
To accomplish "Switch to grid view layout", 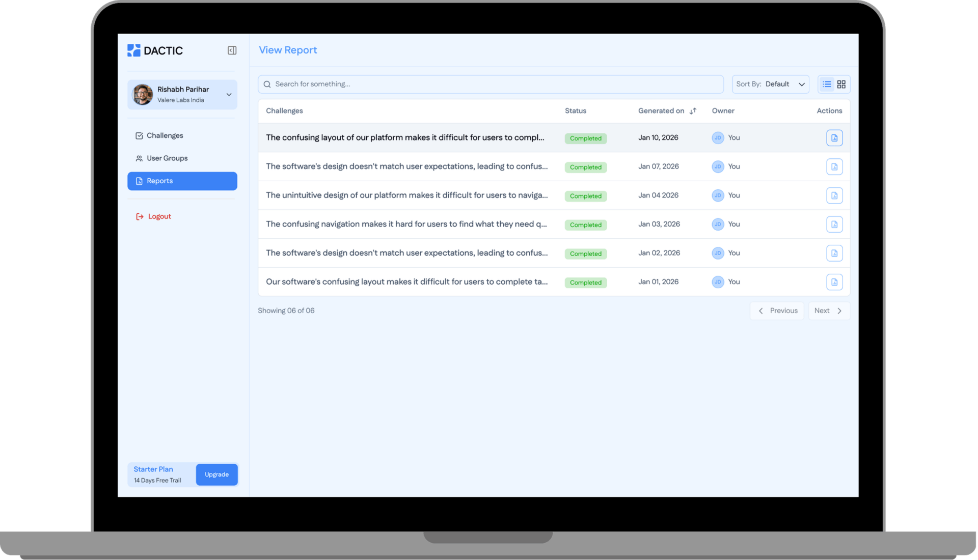I will coord(841,85).
